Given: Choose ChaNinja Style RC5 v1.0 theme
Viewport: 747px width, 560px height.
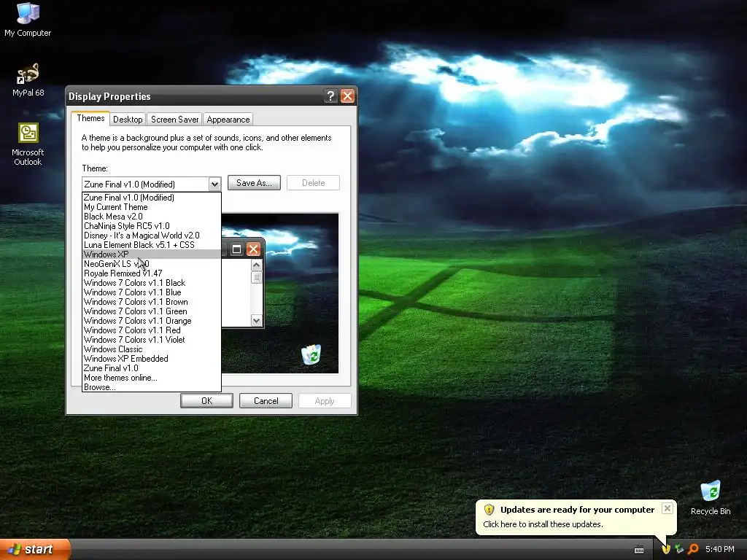Looking at the screenshot, I should [152, 226].
